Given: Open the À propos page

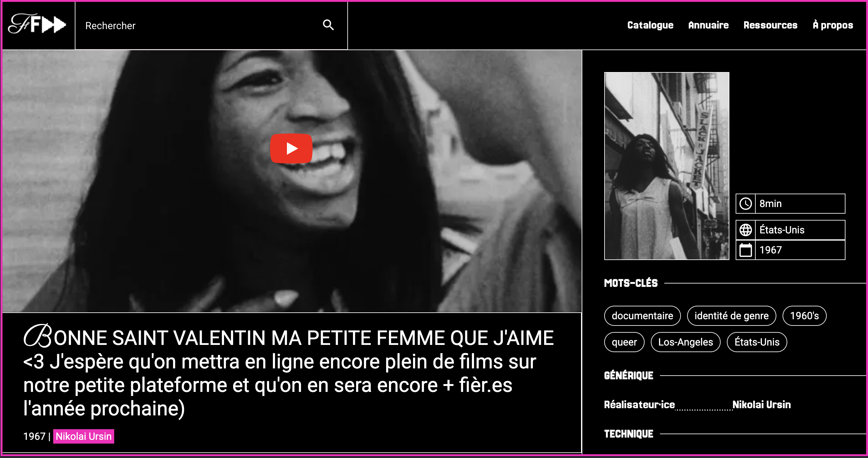Looking at the screenshot, I should [x=833, y=25].
